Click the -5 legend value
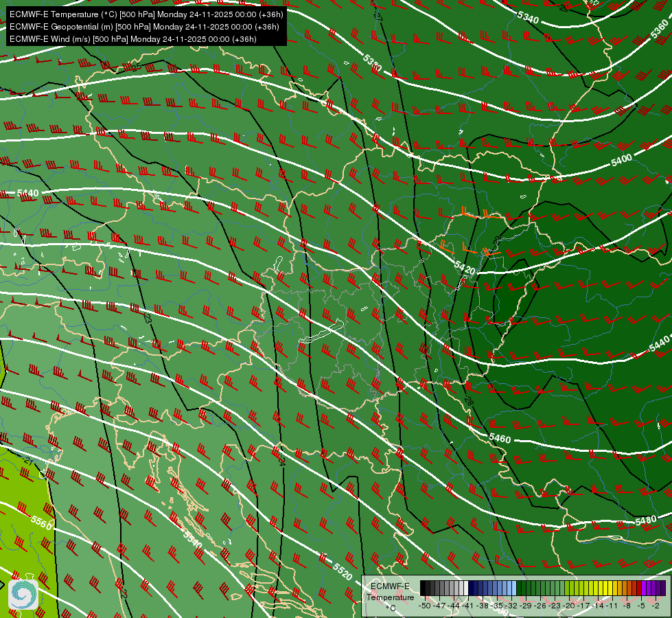The width and height of the screenshot is (672, 618). 641,606
